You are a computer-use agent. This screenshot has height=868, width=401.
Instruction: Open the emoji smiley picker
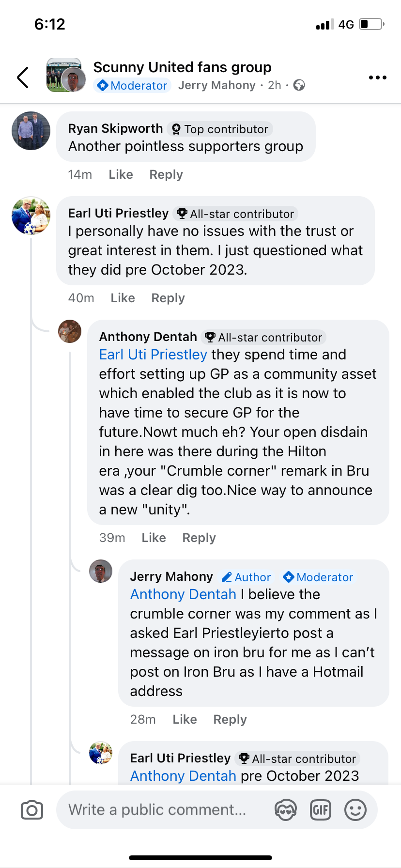coord(355,810)
